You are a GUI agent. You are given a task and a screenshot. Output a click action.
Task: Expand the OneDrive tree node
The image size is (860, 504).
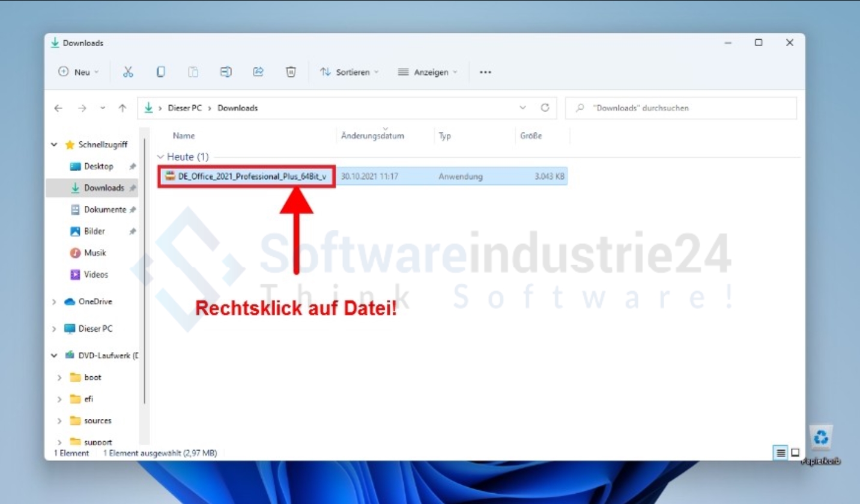click(55, 302)
